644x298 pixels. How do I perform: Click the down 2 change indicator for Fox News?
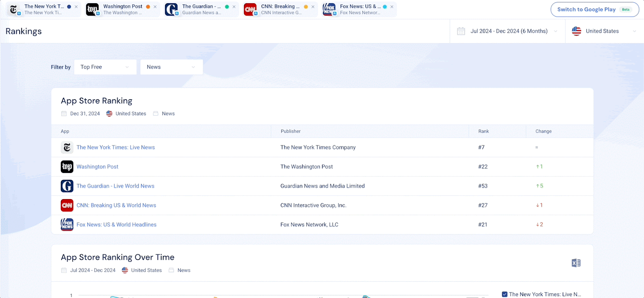click(x=540, y=224)
